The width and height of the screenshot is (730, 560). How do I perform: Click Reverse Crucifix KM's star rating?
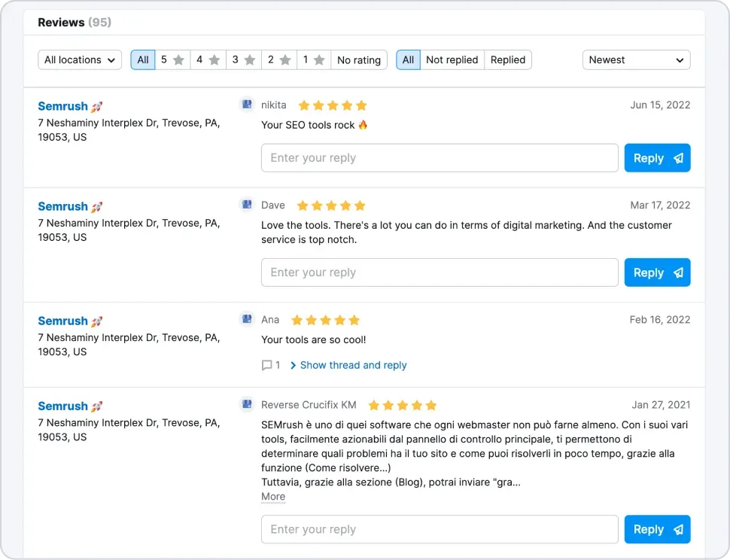tap(403, 405)
